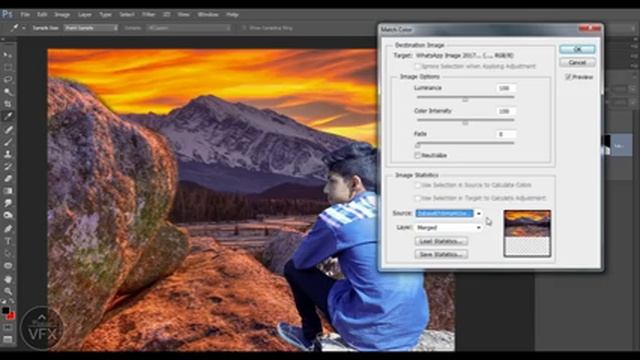Open the Select menu

[x=127, y=14]
